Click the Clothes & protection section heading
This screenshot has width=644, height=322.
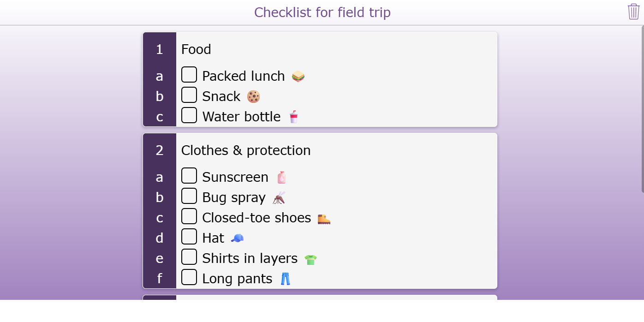coord(246,150)
